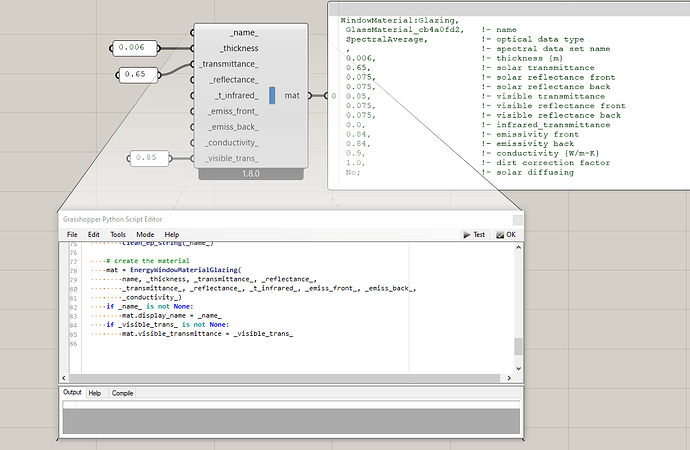The height and width of the screenshot is (450, 690).
Task: Select the 0.006 number panel
Action: [134, 48]
